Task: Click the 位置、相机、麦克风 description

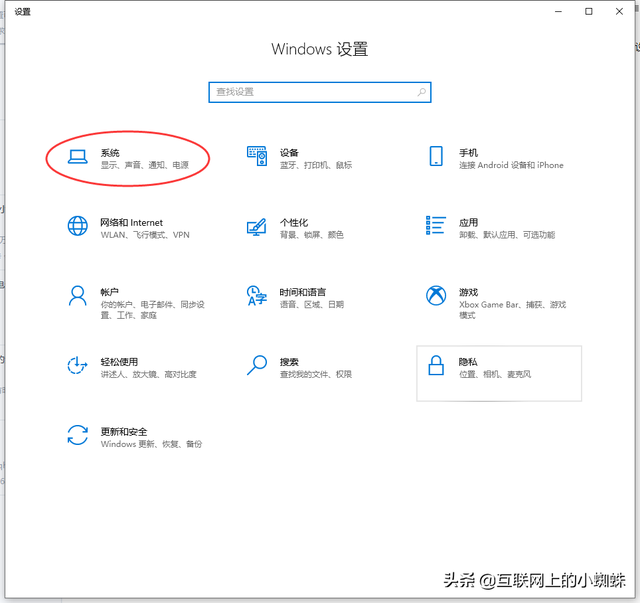Action: 495,374
